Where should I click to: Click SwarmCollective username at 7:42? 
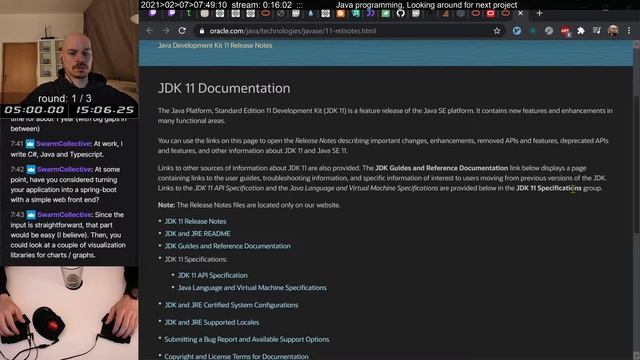click(65, 169)
